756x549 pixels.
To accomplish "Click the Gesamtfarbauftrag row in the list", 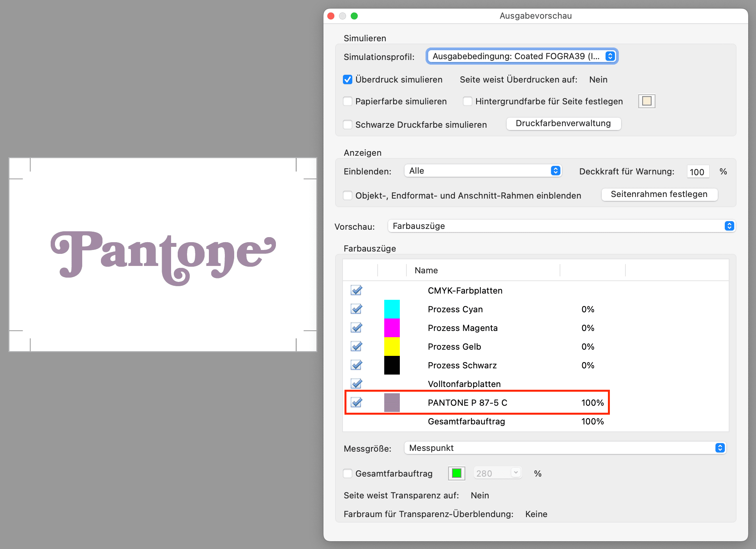I will tap(535, 421).
